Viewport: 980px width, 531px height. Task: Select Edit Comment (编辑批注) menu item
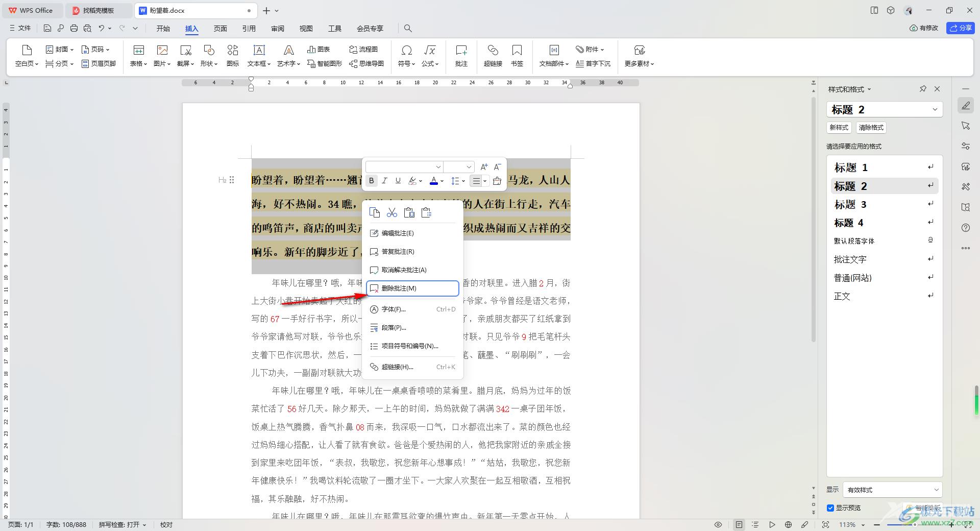point(412,233)
